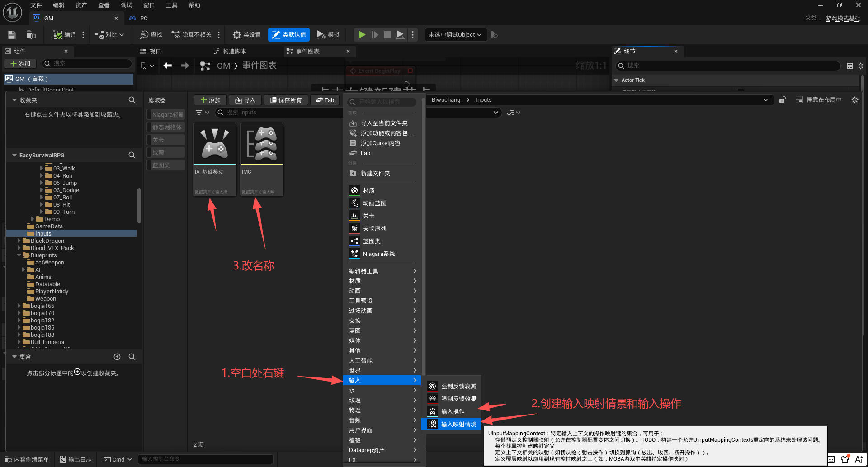
Task: Click the Fab button in content browser
Action: 325,100
